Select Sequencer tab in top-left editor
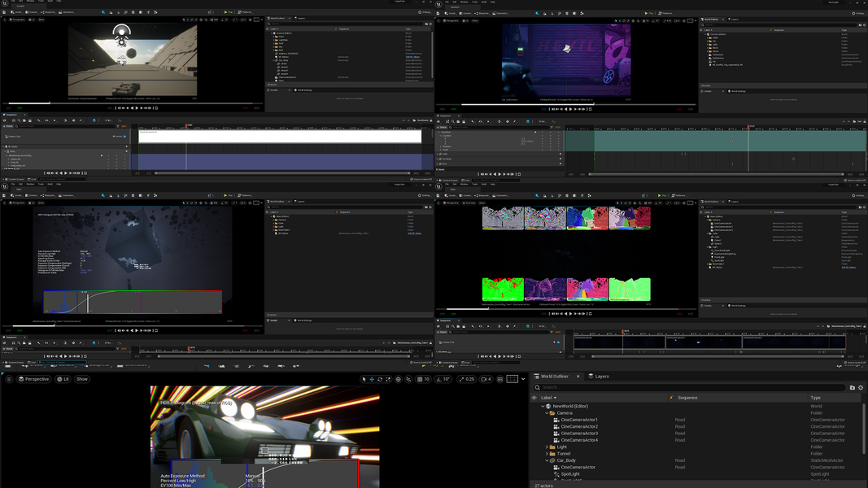The image size is (868, 488). [11, 115]
